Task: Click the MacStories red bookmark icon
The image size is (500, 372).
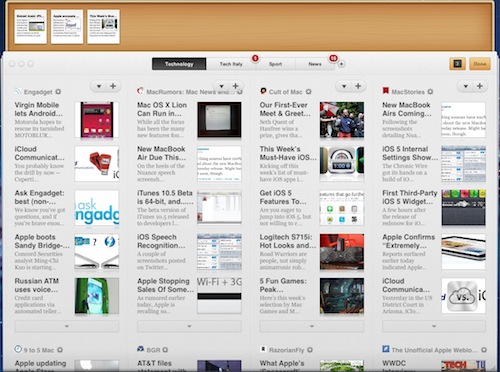Action: click(386, 91)
